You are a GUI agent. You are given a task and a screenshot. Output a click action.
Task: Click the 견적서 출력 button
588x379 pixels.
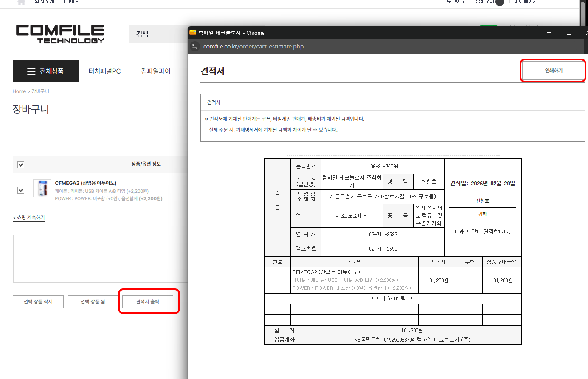click(148, 302)
